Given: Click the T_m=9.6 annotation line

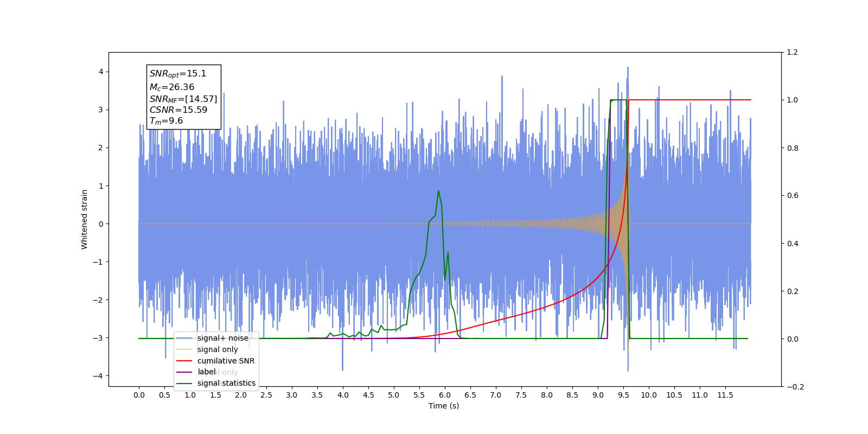Looking at the screenshot, I should tap(167, 121).
